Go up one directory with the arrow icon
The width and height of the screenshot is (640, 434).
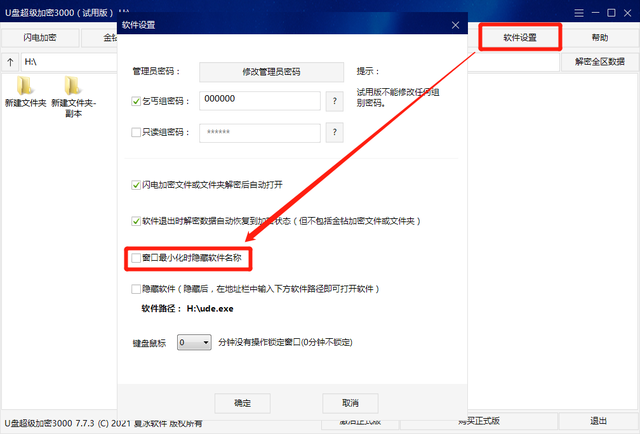[10, 62]
